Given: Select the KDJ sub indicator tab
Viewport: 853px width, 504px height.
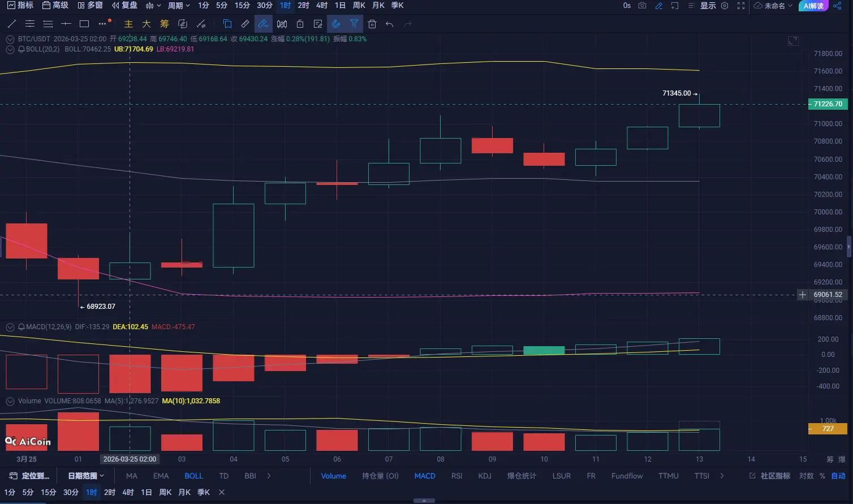Looking at the screenshot, I should tap(485, 476).
